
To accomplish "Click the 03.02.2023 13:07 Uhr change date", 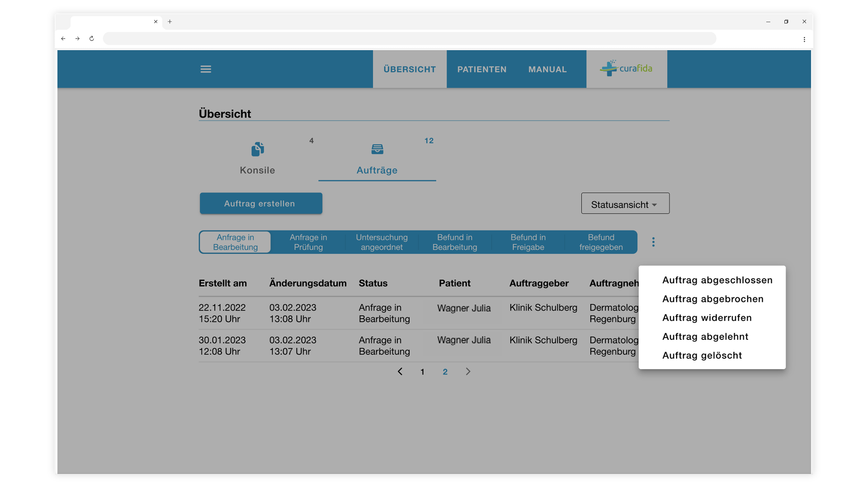I will (293, 346).
